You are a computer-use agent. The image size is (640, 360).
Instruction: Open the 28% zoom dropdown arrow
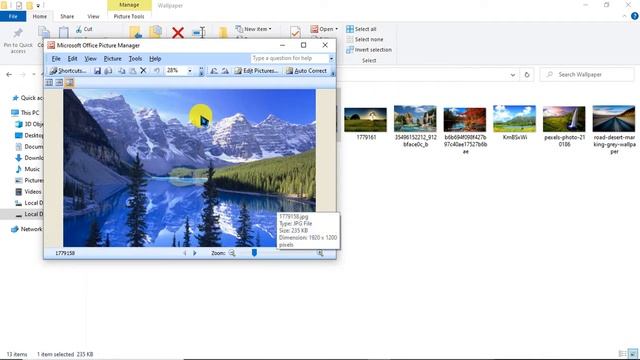click(190, 71)
